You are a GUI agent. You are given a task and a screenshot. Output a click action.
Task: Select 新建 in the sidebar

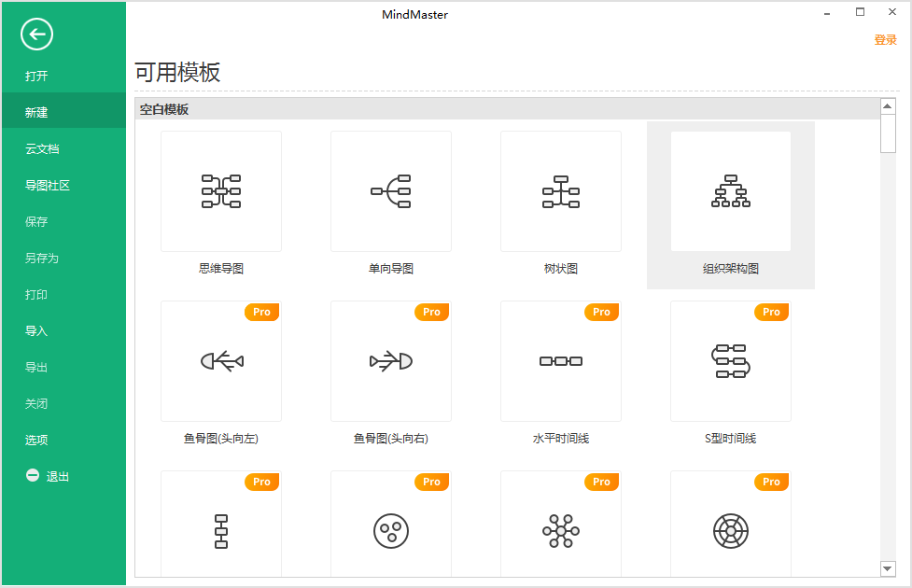pyautogui.click(x=64, y=112)
